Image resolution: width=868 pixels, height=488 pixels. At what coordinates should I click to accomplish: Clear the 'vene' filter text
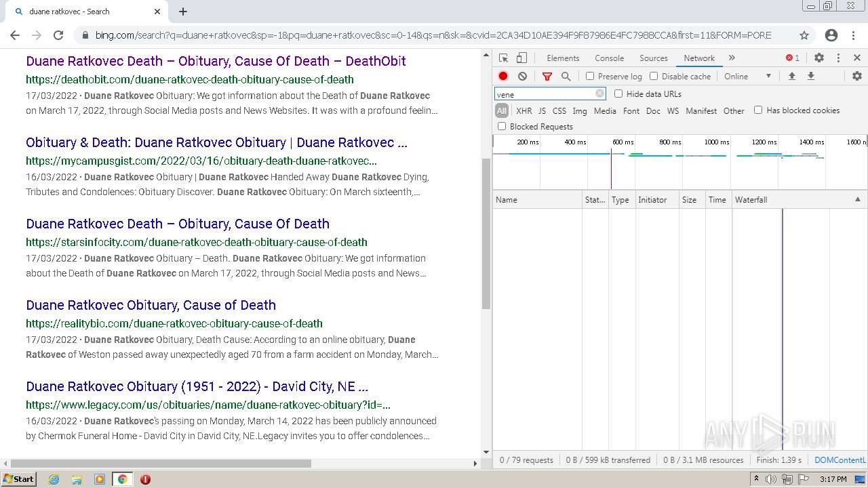tap(599, 94)
